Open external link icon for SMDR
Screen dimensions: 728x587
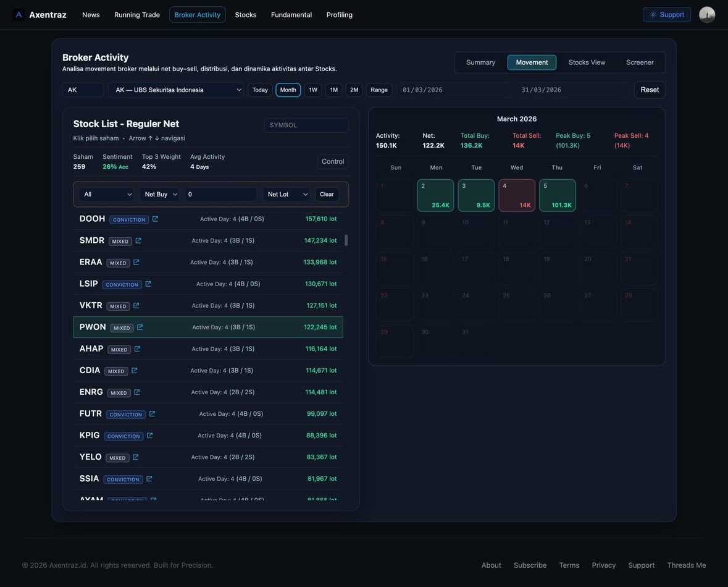click(138, 240)
